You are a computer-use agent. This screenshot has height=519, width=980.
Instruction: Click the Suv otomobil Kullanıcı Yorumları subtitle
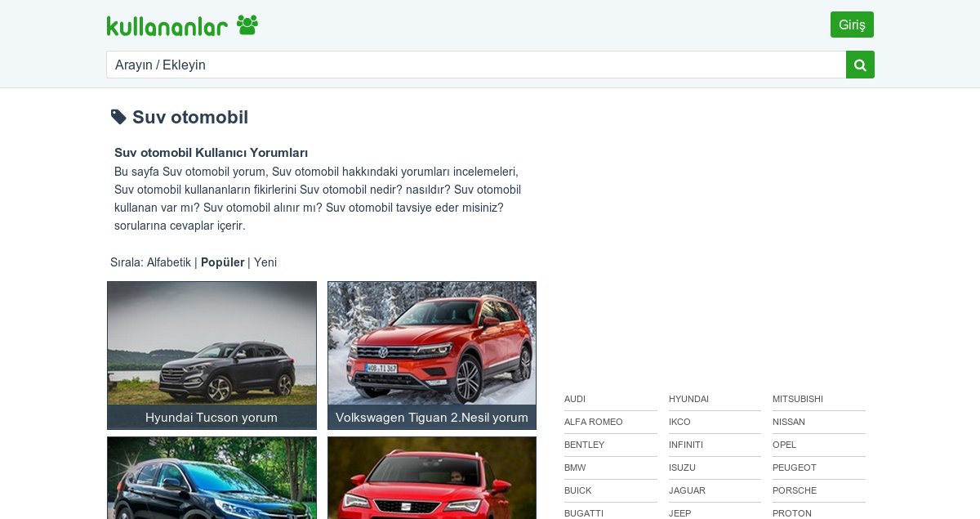point(211,153)
